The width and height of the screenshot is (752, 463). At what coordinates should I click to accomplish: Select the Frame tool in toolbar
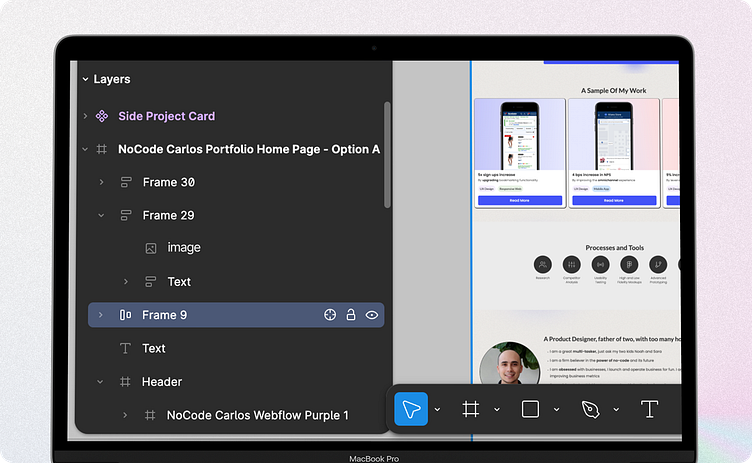(470, 409)
